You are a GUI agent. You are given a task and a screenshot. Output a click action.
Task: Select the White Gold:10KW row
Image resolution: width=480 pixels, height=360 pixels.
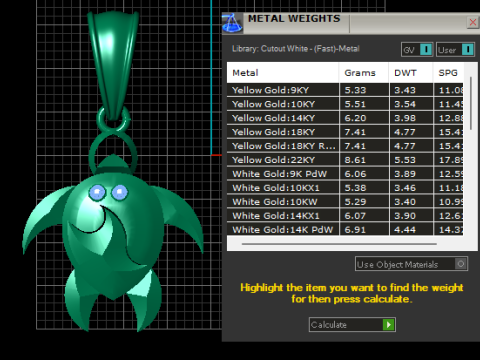click(345, 202)
